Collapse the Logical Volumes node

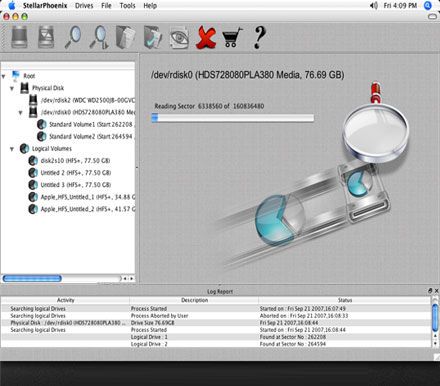tap(12, 149)
